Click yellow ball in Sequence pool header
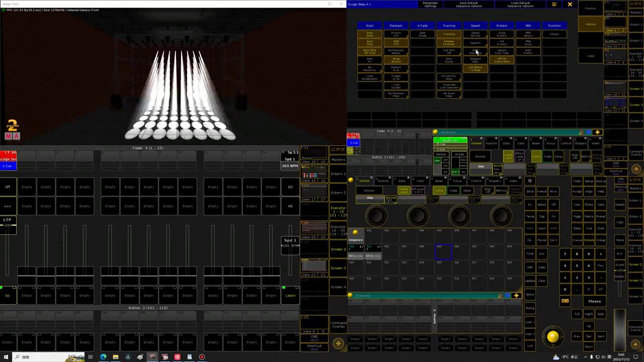Screen dimensions: 644x362 tap(355, 232)
